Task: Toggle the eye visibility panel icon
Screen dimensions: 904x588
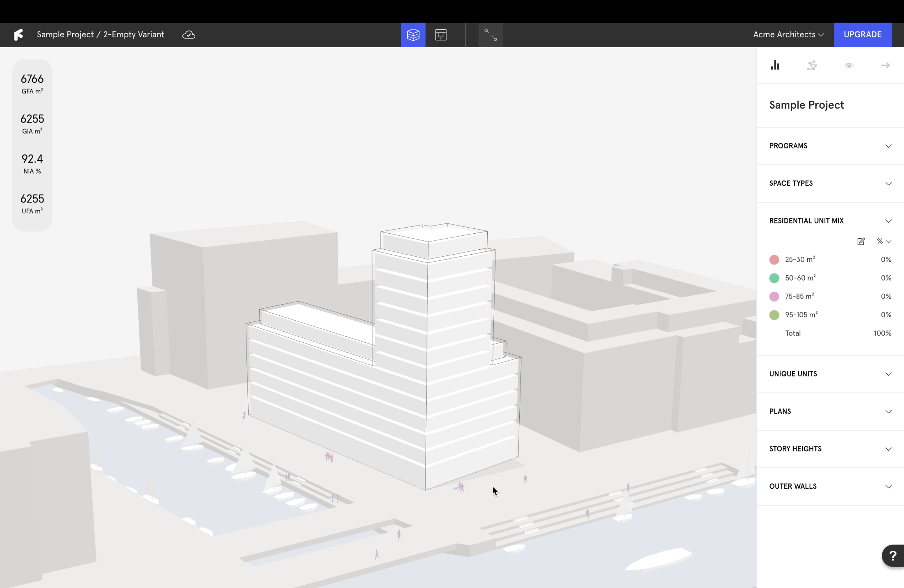Action: pos(849,65)
